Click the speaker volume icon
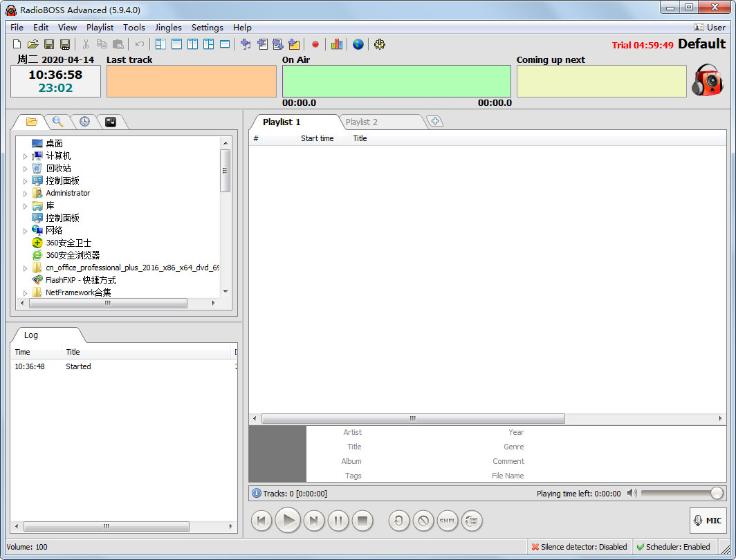Viewport: 736px width, 560px height. coord(632,493)
